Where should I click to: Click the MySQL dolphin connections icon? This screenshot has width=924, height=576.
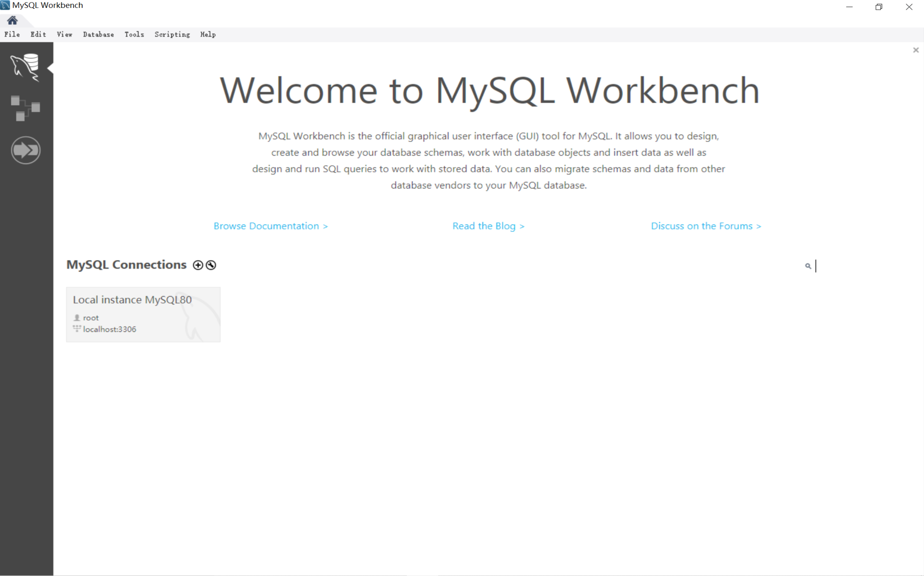pos(26,68)
